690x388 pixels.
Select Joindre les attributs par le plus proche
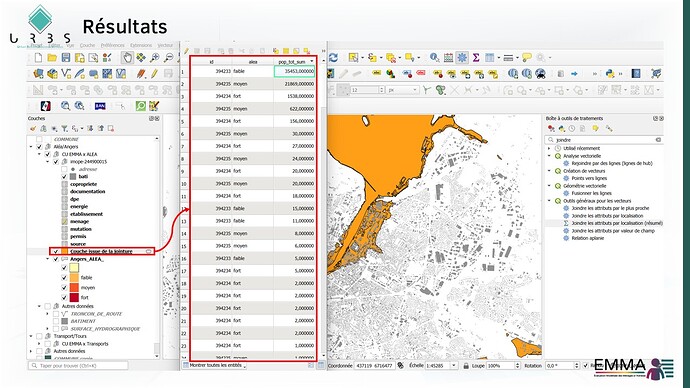coord(610,208)
